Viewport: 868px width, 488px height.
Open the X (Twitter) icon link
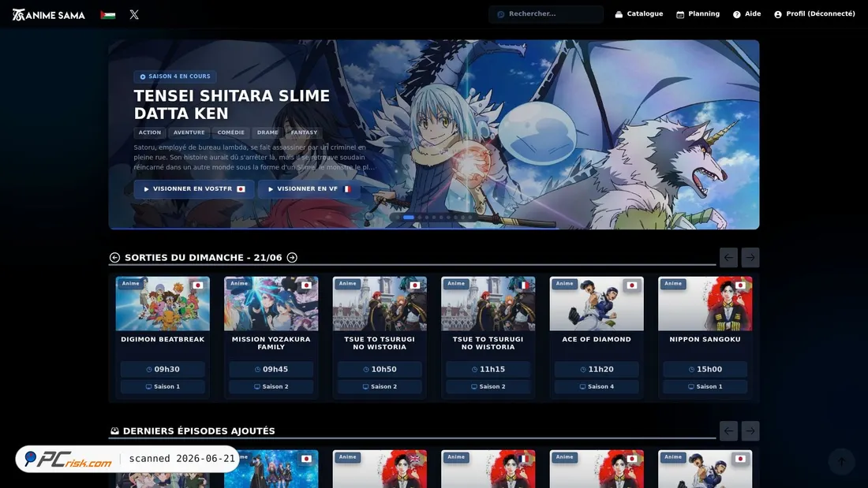point(134,15)
